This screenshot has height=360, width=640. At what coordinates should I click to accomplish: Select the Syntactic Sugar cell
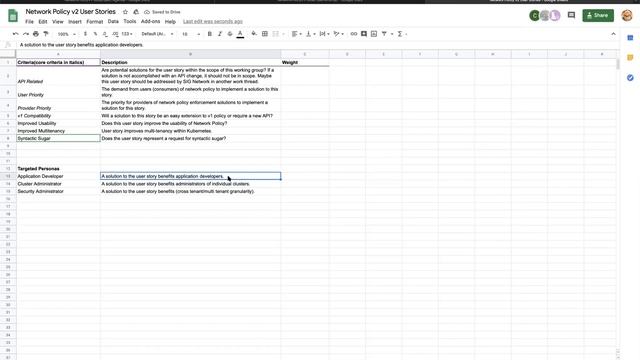(58, 138)
